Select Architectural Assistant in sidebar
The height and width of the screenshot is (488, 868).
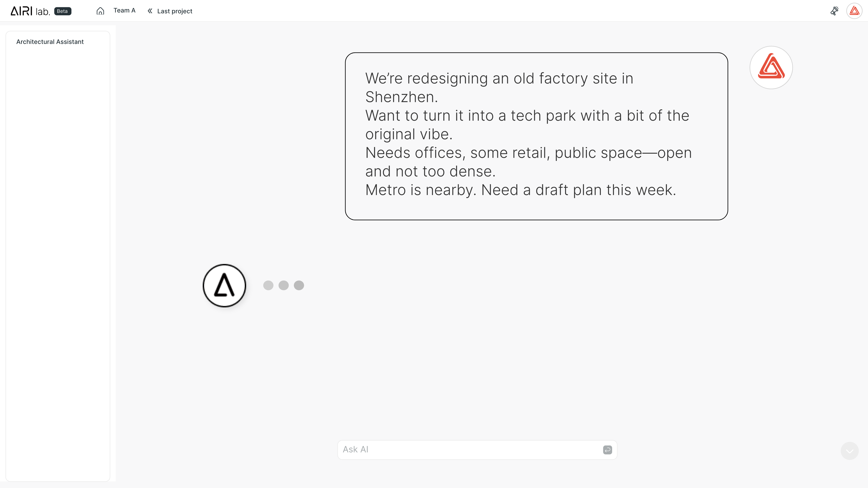[x=50, y=42]
